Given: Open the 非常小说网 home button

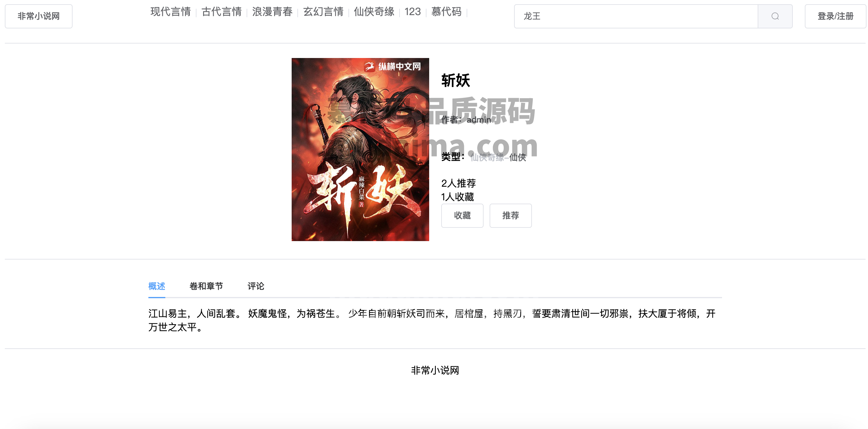Looking at the screenshot, I should point(38,16).
